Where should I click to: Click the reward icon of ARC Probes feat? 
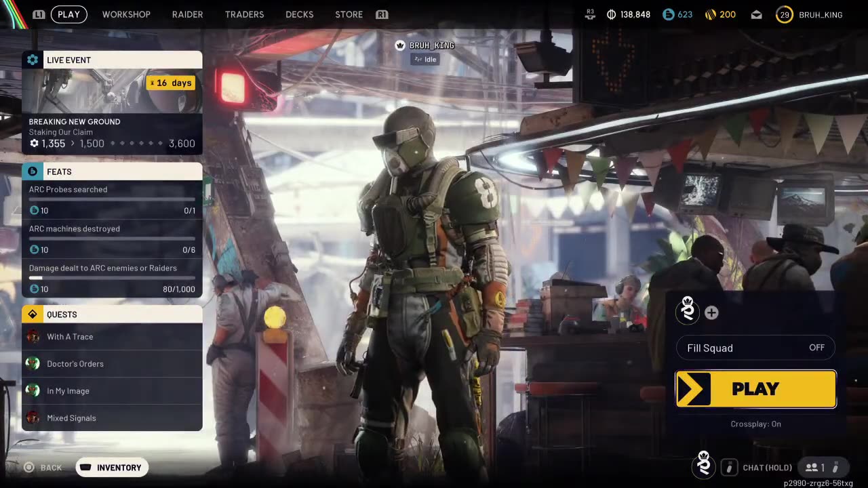click(34, 211)
